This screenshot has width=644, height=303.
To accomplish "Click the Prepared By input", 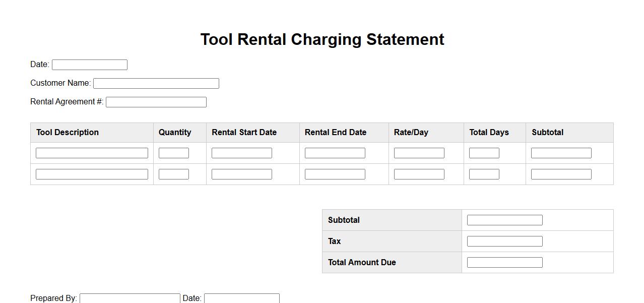I will pos(130,298).
